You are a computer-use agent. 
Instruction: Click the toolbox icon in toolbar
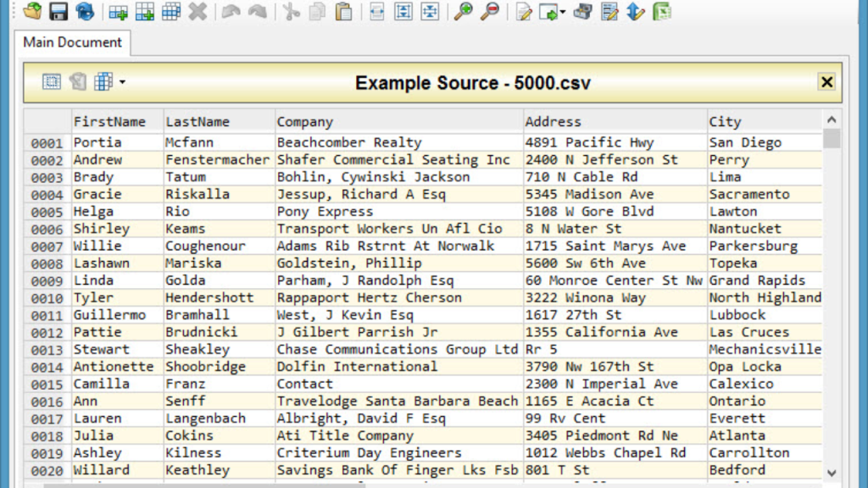[583, 12]
